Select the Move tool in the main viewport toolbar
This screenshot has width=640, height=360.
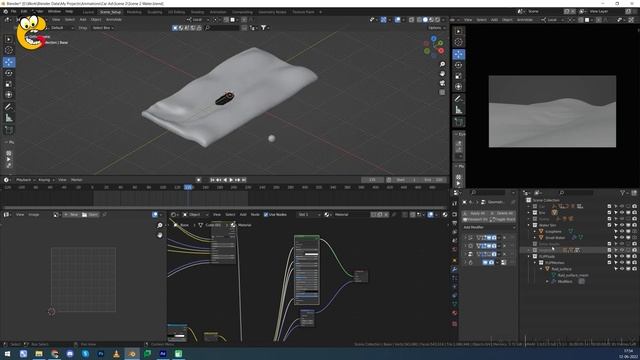click(9, 62)
